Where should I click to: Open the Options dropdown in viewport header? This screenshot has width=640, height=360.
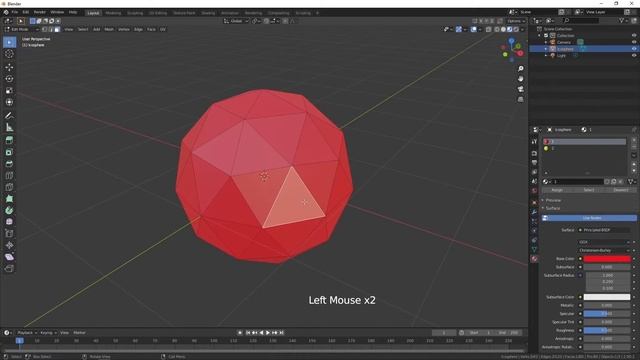pyautogui.click(x=516, y=21)
